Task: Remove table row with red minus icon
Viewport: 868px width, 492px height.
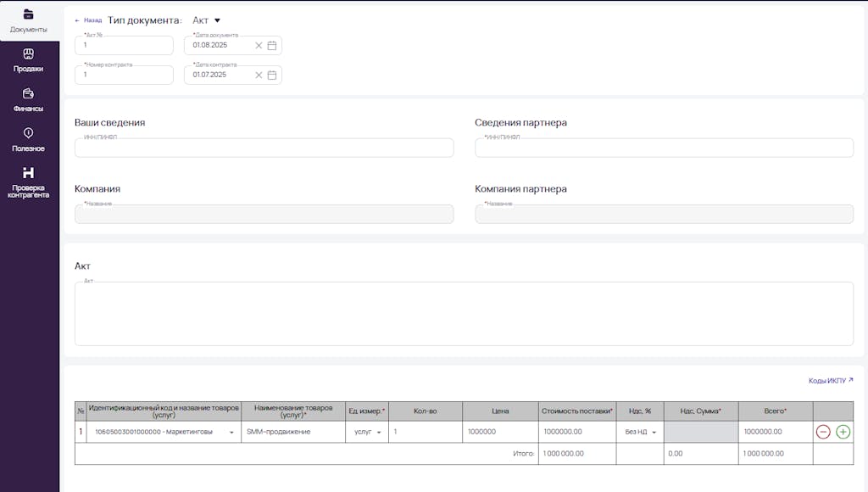Action: pos(823,432)
